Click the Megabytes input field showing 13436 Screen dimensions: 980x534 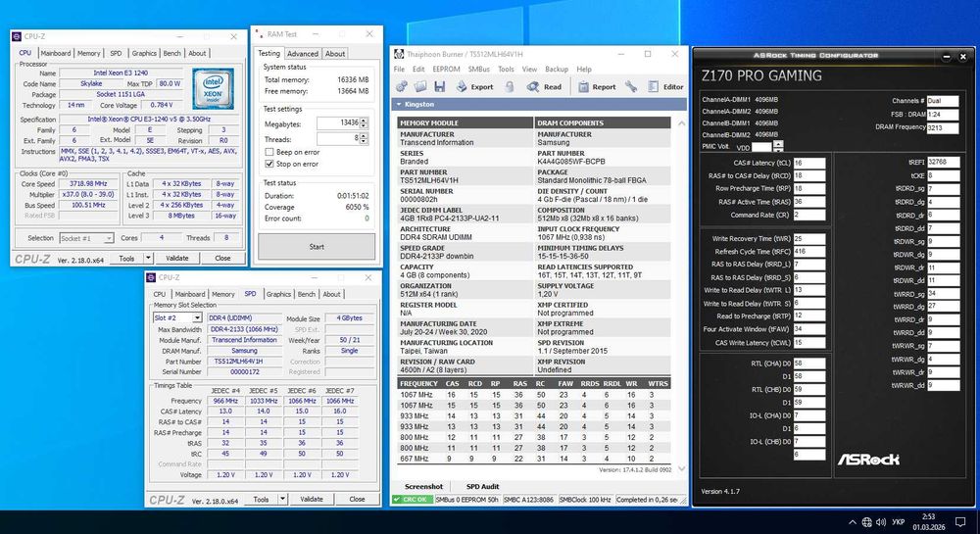(338, 123)
